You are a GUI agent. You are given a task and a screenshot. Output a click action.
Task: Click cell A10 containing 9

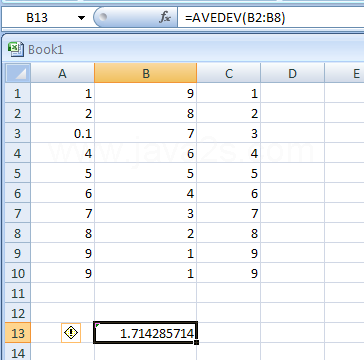pyautogui.click(x=63, y=273)
